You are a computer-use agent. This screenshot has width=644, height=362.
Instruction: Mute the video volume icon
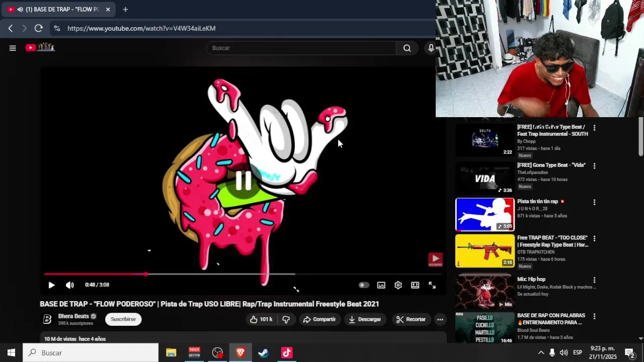pos(70,285)
